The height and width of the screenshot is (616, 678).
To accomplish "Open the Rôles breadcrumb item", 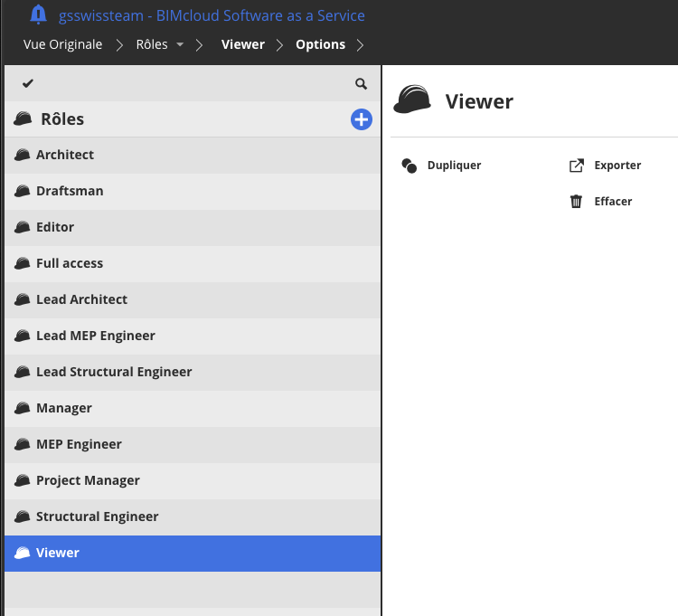I will click(x=152, y=44).
